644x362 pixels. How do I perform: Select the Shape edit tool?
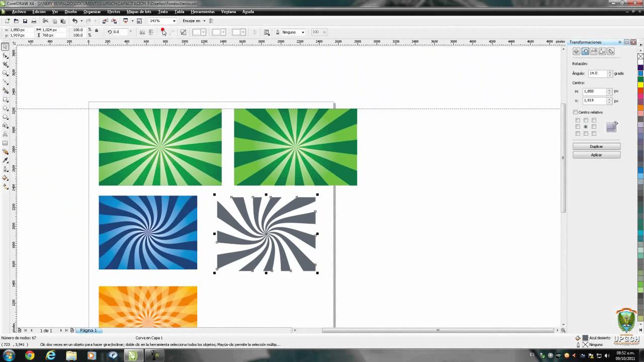pyautogui.click(x=6, y=56)
